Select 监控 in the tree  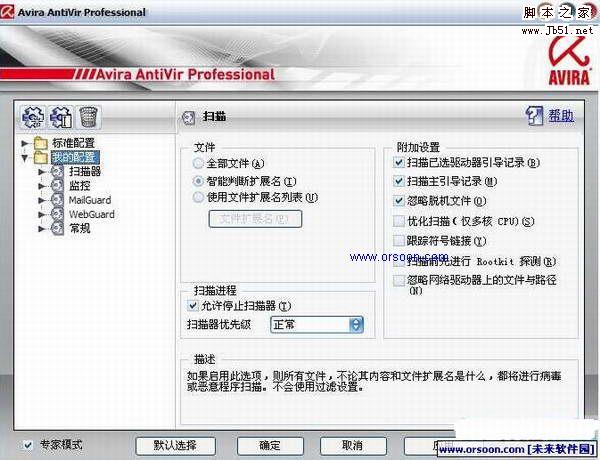click(80, 186)
